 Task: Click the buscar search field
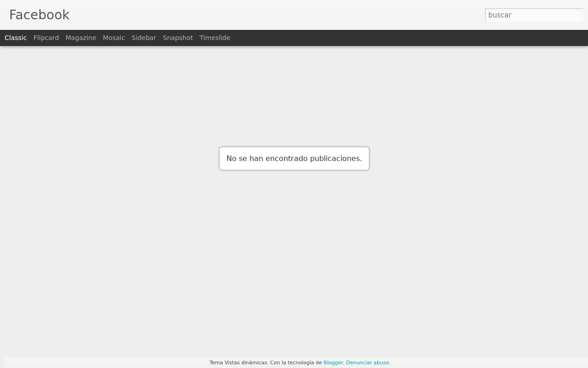(534, 15)
